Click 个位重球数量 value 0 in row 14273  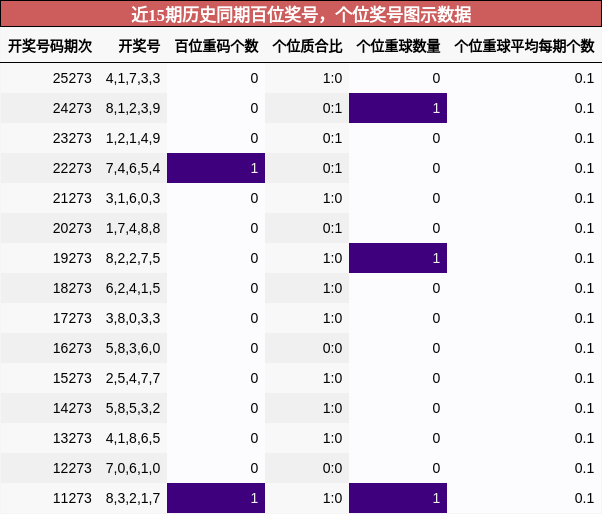click(436, 408)
